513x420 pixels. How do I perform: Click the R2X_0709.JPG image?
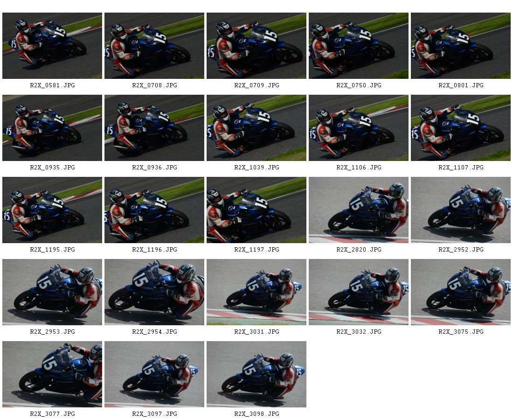point(256,46)
